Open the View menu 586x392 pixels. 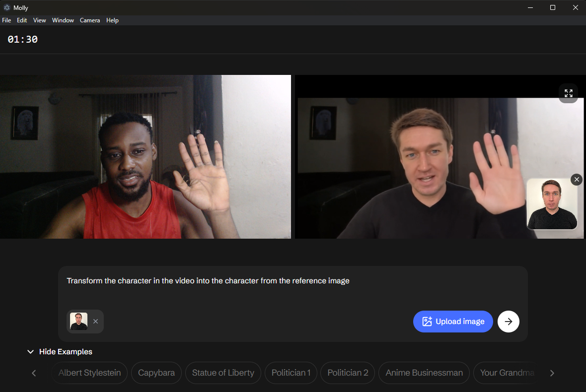tap(39, 20)
